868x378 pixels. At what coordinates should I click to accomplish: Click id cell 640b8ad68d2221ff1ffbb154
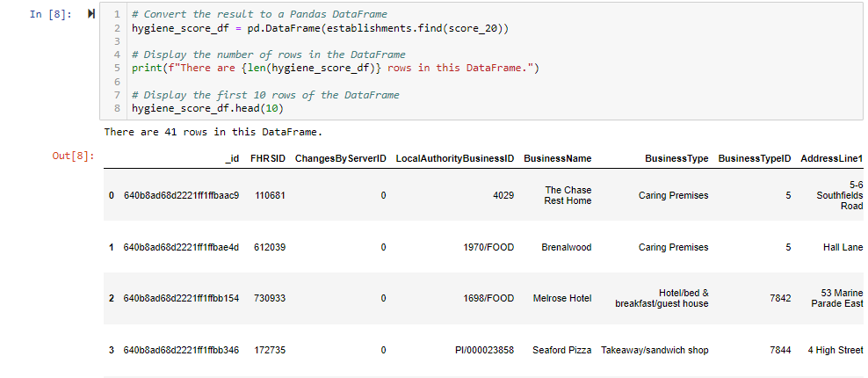[x=182, y=298]
